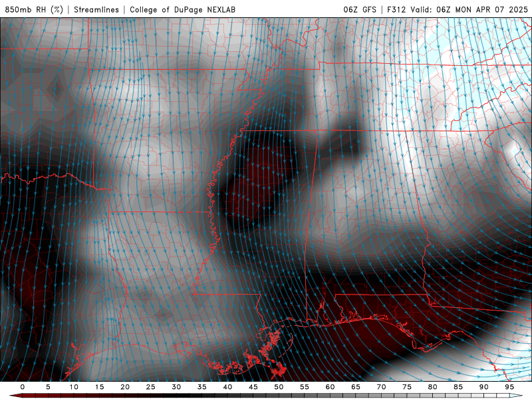The height and width of the screenshot is (399, 532).
Task: Click the "850mb RH (%)" title text
Action: (34, 9)
